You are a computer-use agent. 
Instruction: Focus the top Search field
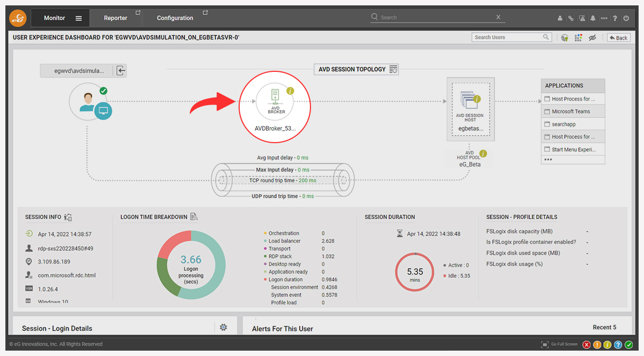coord(437,17)
